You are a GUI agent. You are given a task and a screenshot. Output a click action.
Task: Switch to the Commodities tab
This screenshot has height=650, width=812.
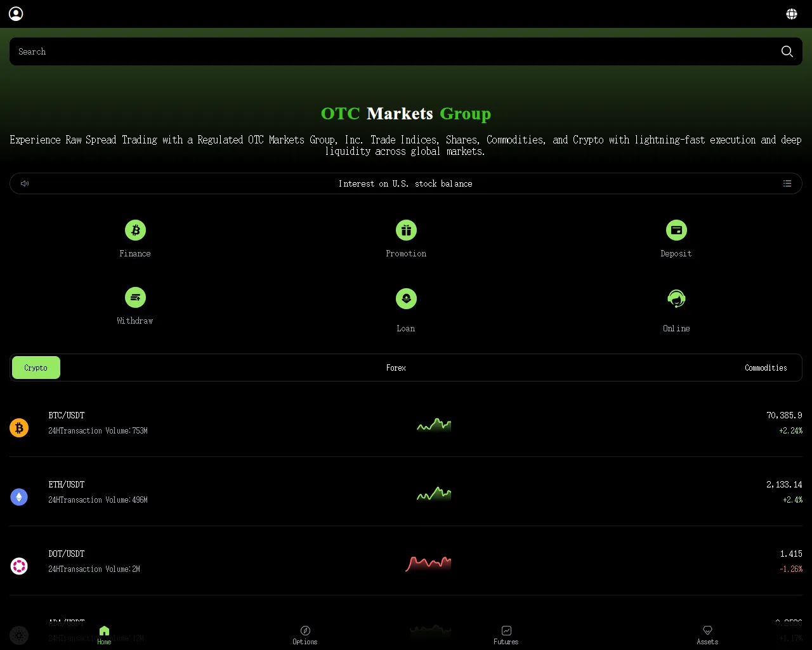pyautogui.click(x=766, y=368)
